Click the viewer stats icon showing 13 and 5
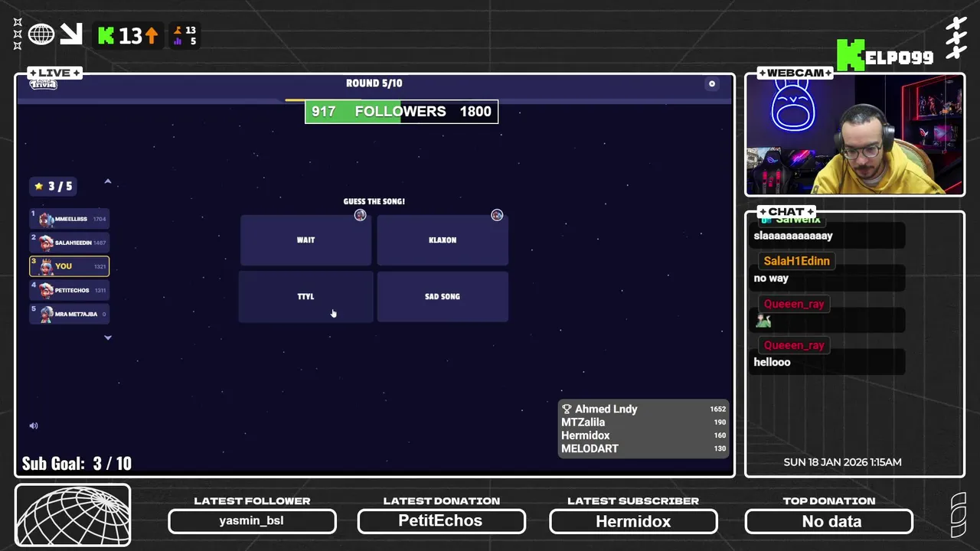 (185, 35)
